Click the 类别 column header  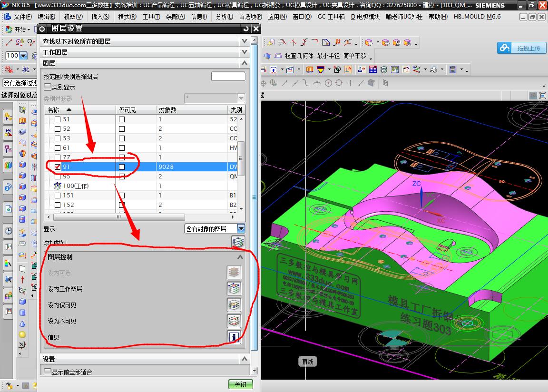pos(236,110)
